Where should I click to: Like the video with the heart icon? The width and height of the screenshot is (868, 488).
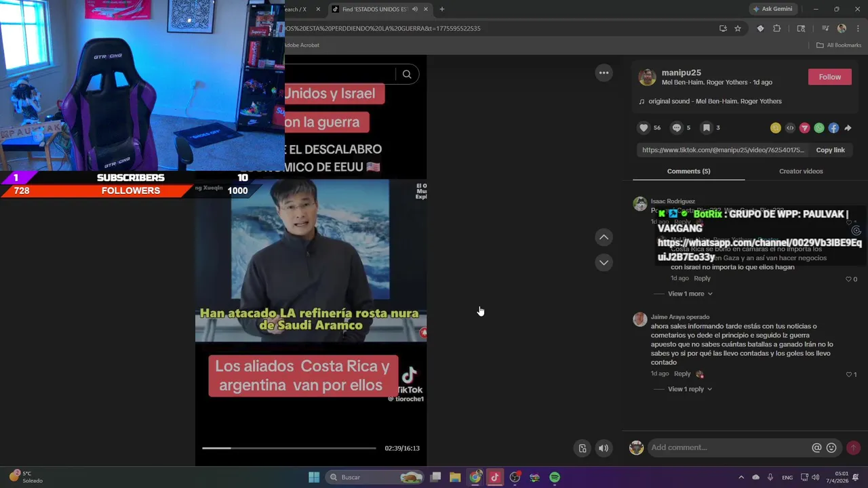(x=644, y=127)
